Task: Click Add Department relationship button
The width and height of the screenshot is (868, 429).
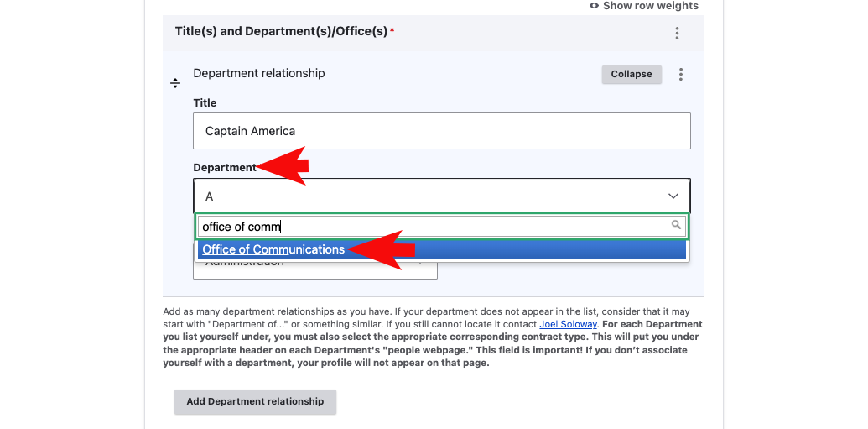Action: [x=255, y=402]
